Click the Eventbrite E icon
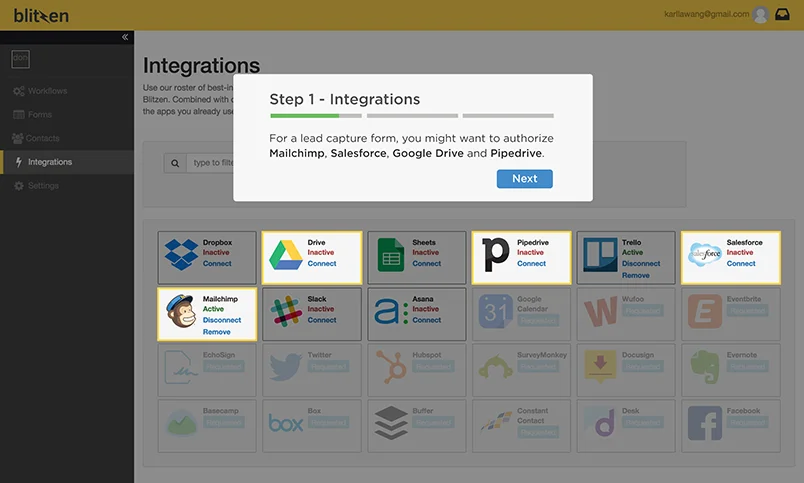Screen dimensions: 804x483 click(x=705, y=311)
